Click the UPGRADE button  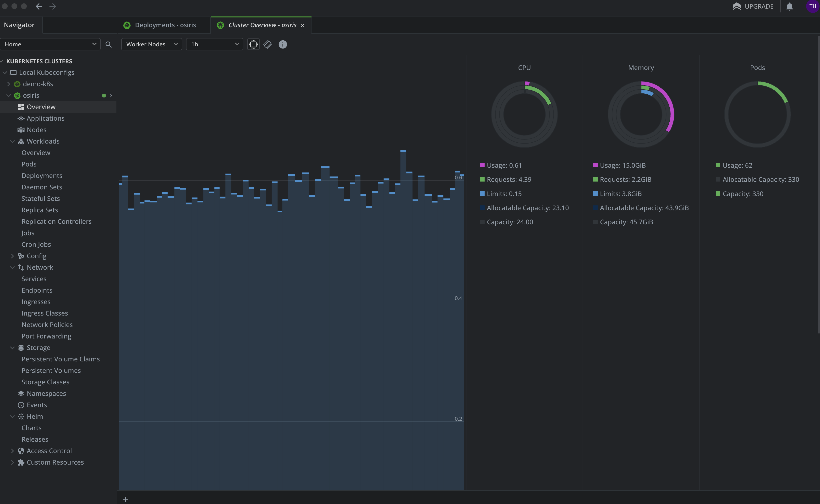click(x=754, y=6)
